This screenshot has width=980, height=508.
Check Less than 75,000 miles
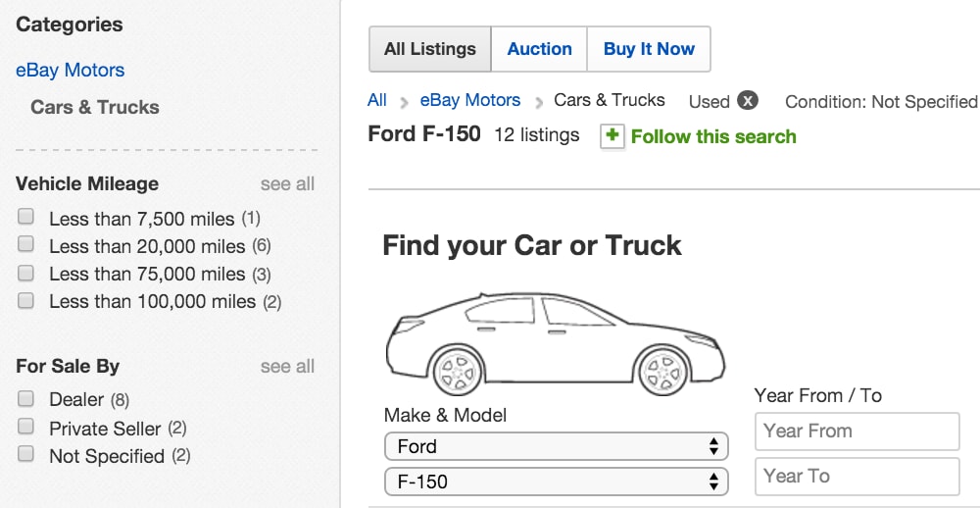[25, 273]
